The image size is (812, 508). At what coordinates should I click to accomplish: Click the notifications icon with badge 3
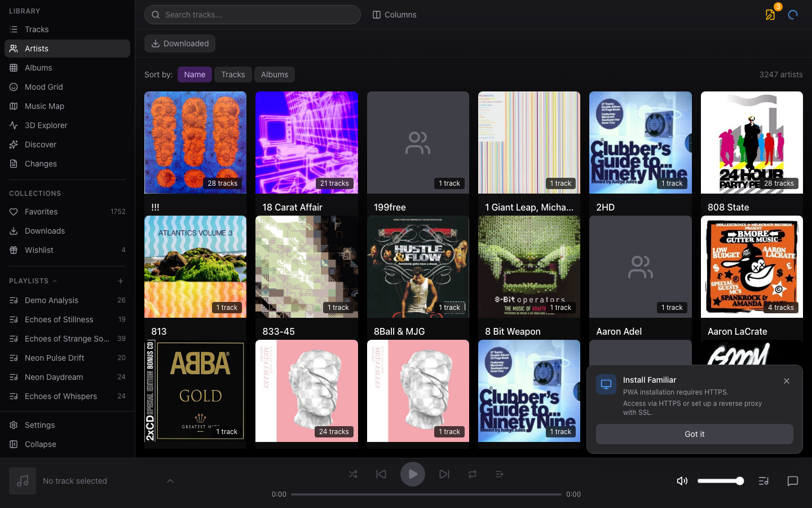point(770,15)
